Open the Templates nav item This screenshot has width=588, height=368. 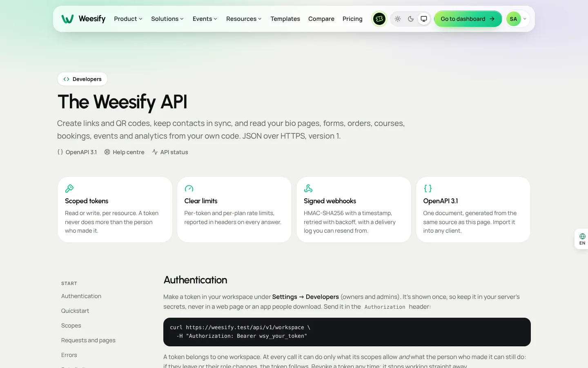tap(285, 19)
